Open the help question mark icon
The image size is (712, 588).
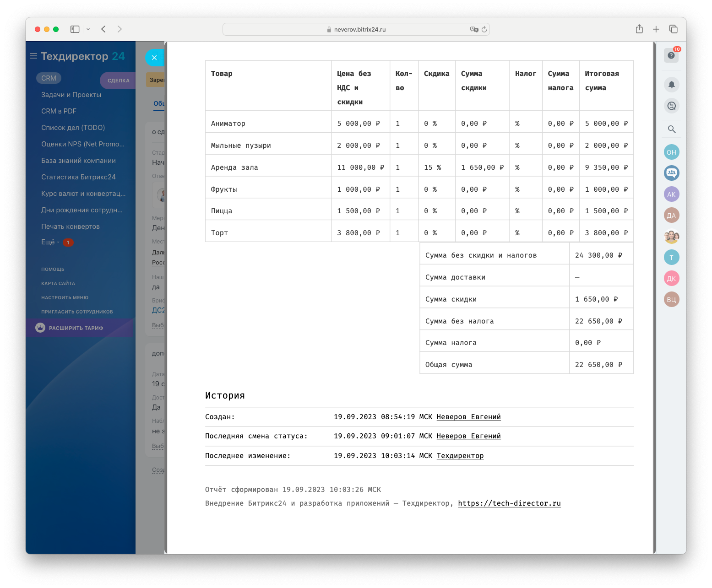[x=671, y=55]
